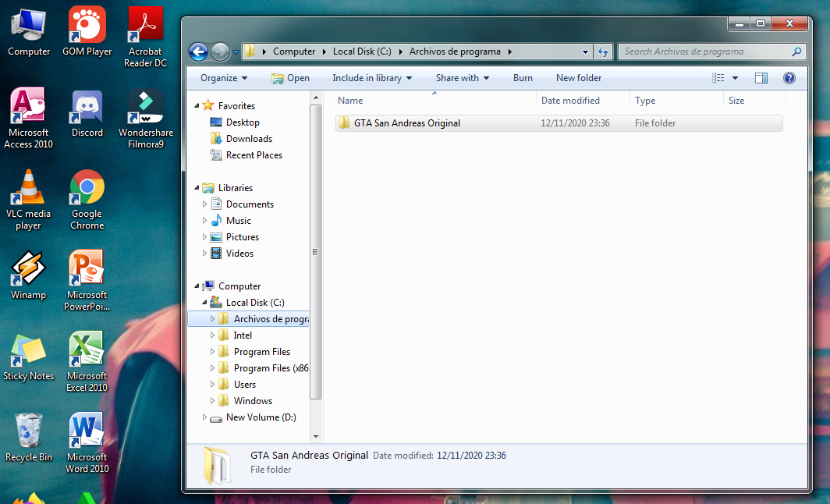Expand the New Volume (D:) node
Viewport: 830px width, 504px height.
click(x=204, y=417)
